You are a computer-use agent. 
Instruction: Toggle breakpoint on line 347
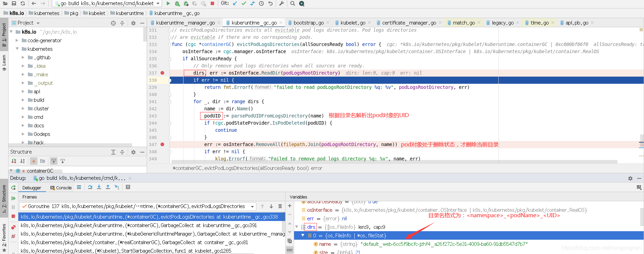click(162, 144)
